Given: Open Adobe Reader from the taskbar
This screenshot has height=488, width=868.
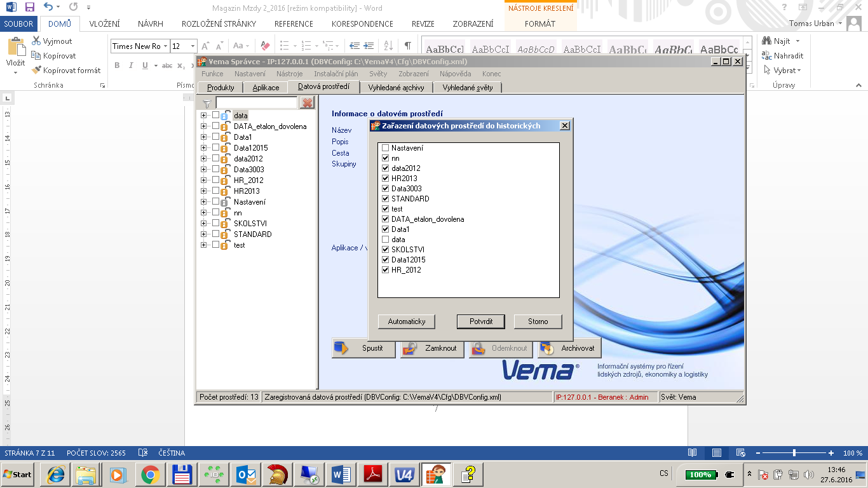Looking at the screenshot, I should point(372,475).
